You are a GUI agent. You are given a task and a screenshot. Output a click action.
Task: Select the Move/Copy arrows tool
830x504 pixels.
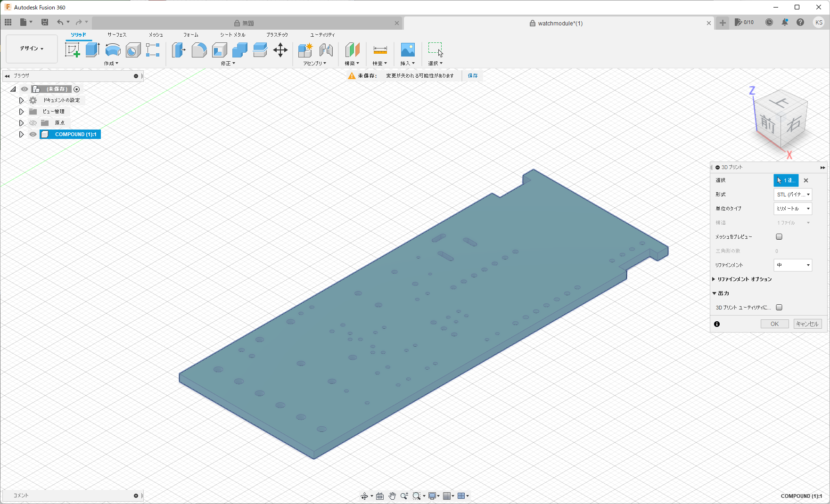pos(280,50)
